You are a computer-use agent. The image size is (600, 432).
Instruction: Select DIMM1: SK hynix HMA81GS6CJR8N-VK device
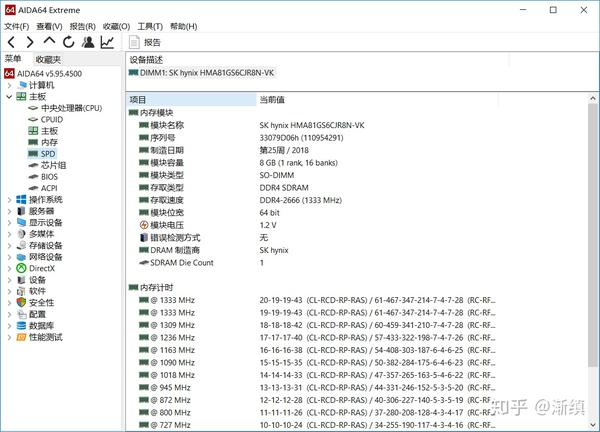202,73
